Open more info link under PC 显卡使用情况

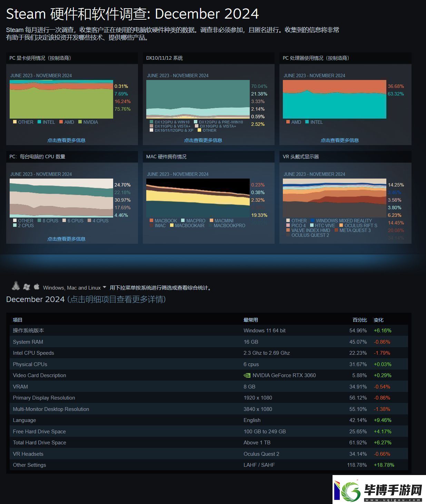[66, 140]
